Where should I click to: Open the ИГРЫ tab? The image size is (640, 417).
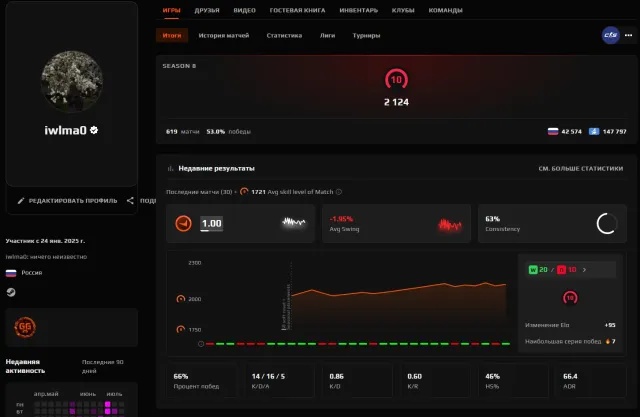[171, 10]
